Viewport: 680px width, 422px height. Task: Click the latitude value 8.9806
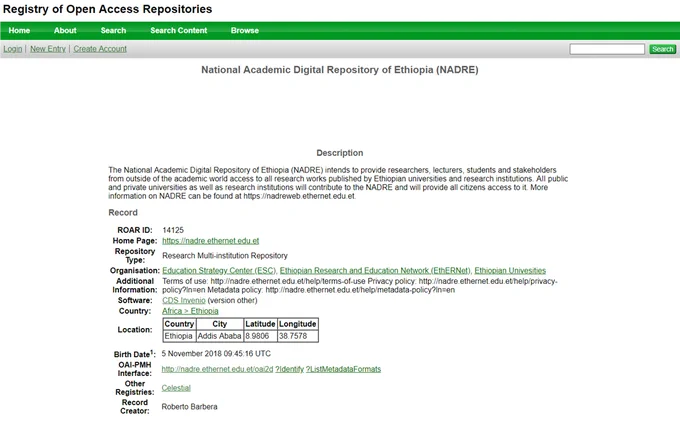point(260,336)
